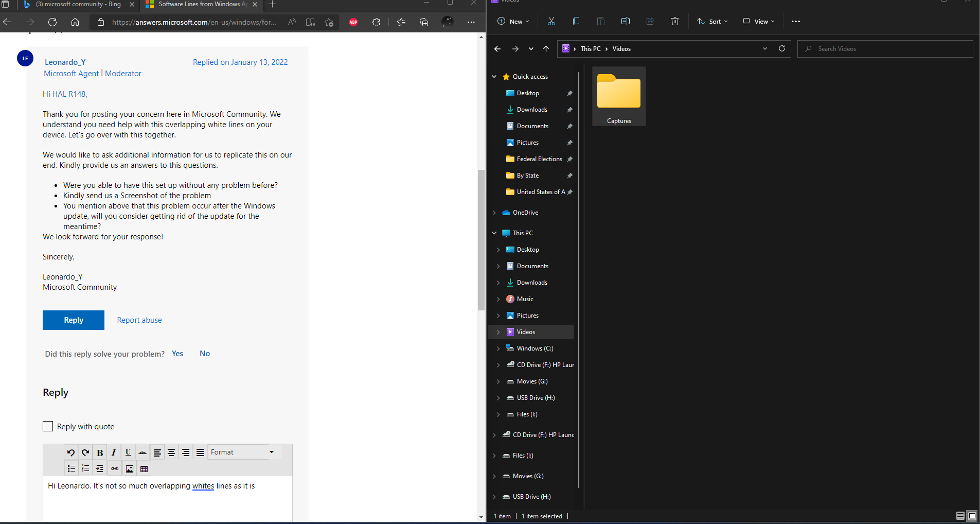Center align text in reply editor

(171, 452)
